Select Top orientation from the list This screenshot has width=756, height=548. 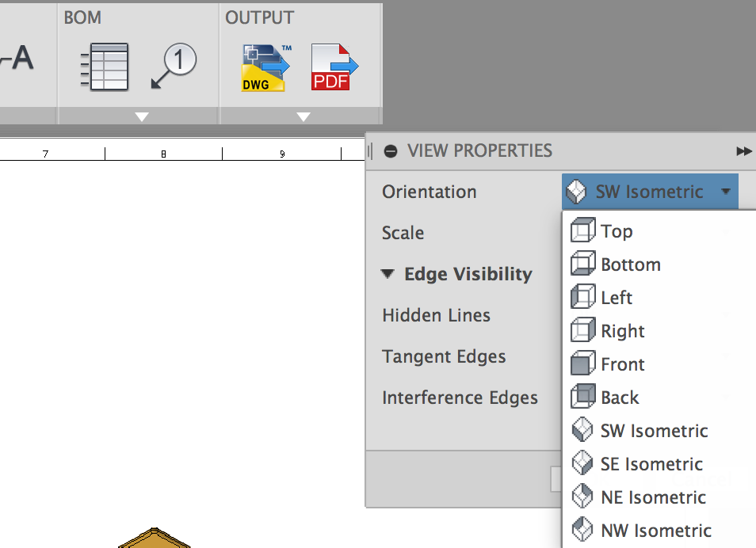coord(659,231)
